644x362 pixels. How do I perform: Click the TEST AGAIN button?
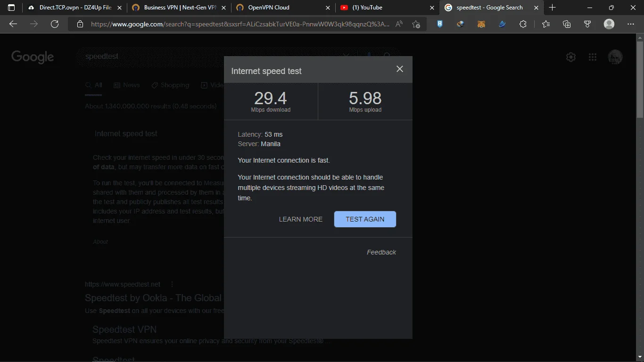tap(365, 219)
